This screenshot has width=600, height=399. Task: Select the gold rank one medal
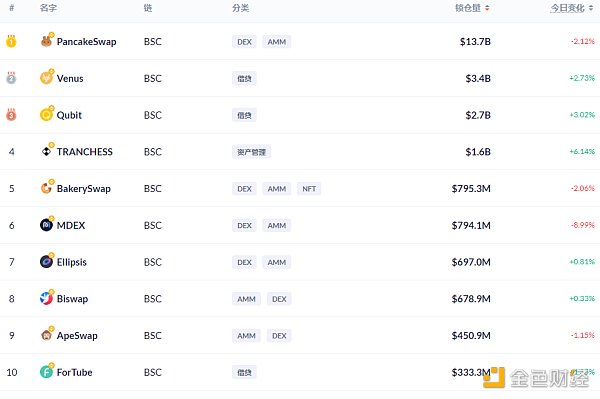[11, 41]
